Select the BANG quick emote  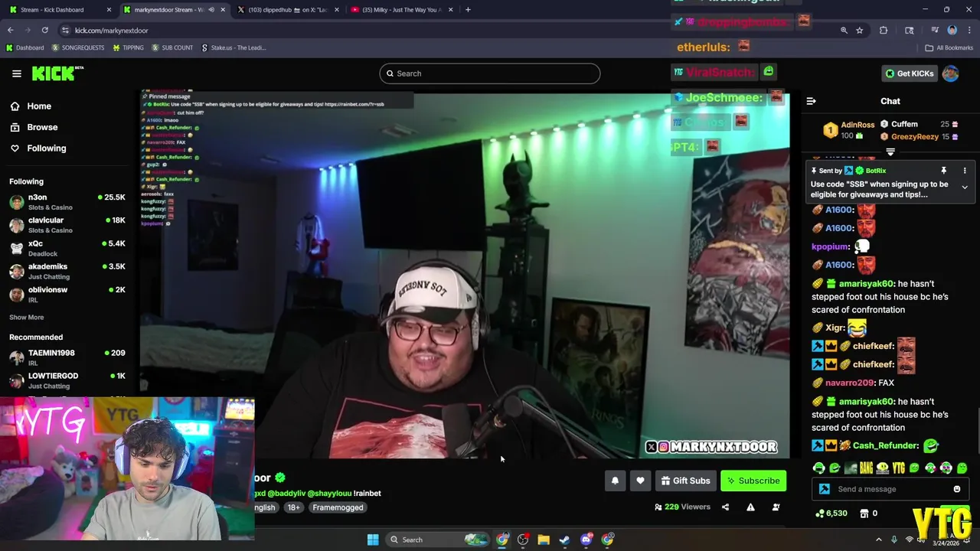(866, 468)
